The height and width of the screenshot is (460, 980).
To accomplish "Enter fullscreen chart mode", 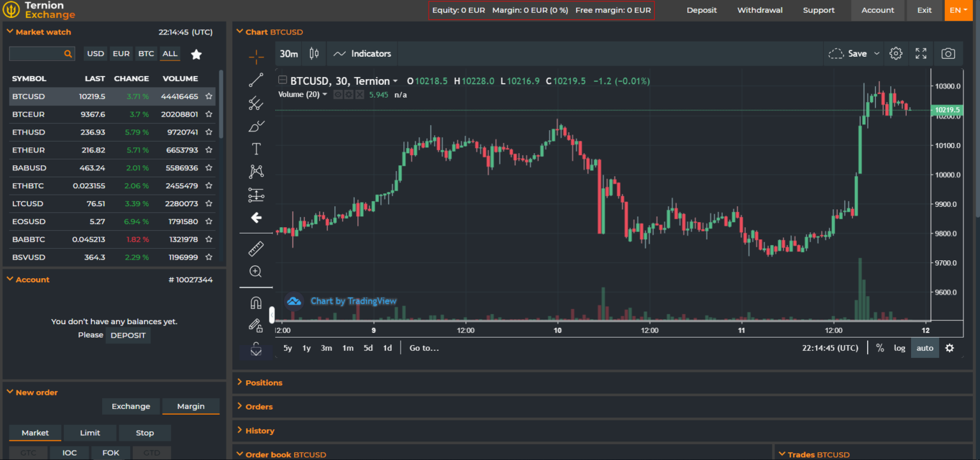I will (x=921, y=54).
